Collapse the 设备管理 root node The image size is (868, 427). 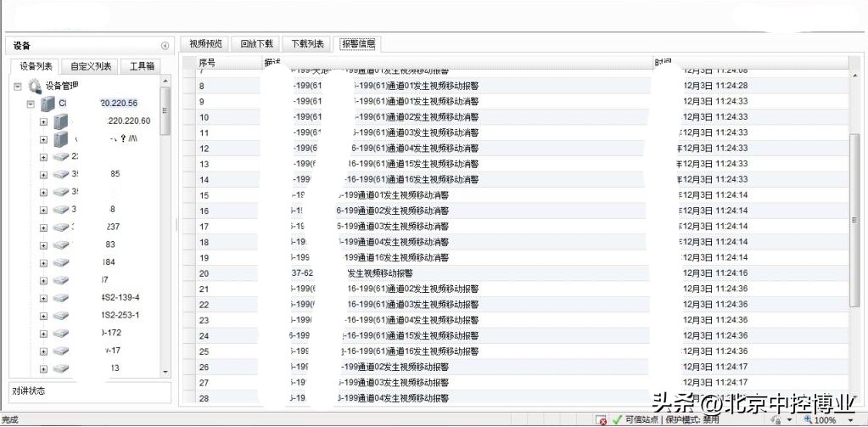point(18,87)
